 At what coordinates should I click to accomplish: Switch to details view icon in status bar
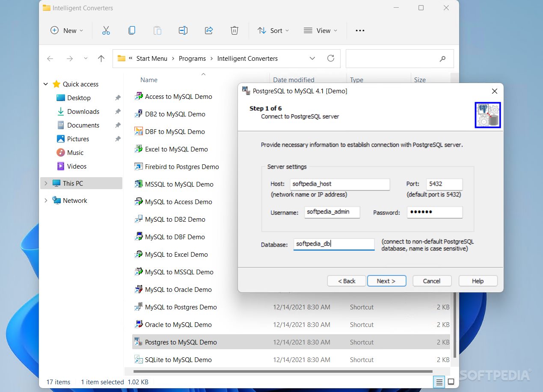[439, 382]
